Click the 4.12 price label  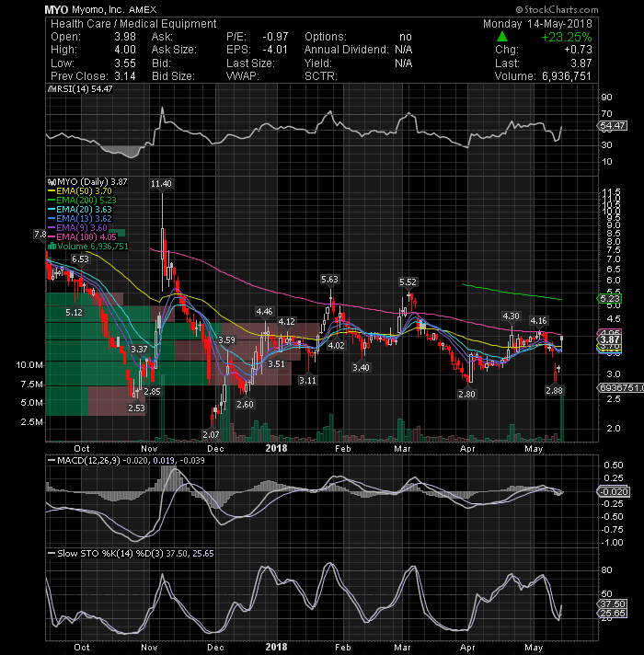(286, 322)
